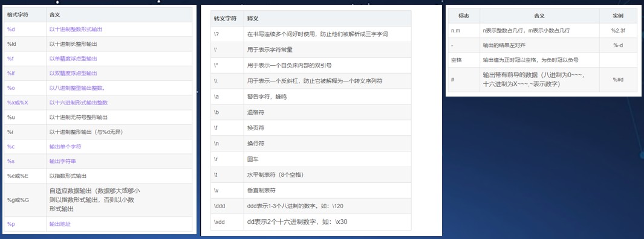Open the 输出单个字符 link
The image size is (644, 239).
pos(65,146)
